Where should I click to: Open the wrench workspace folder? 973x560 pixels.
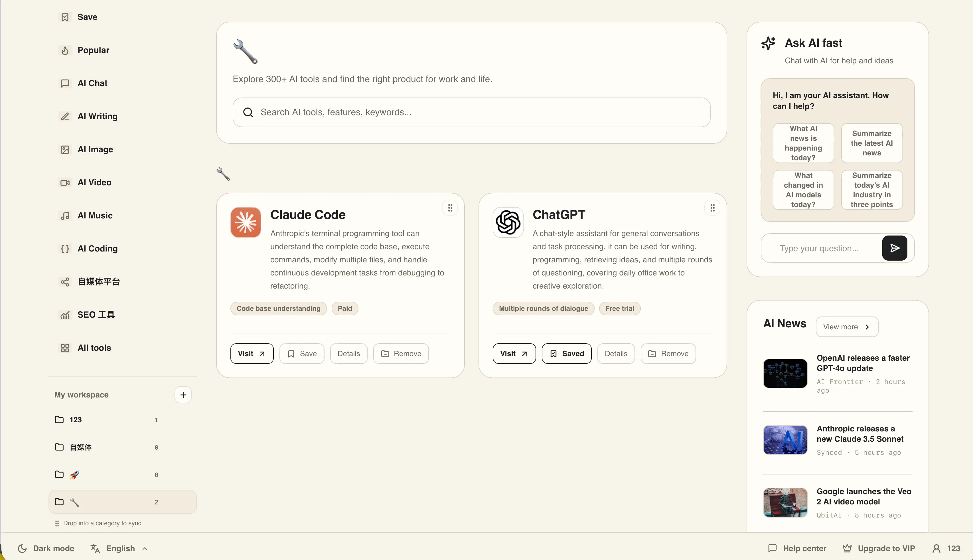coord(122,502)
